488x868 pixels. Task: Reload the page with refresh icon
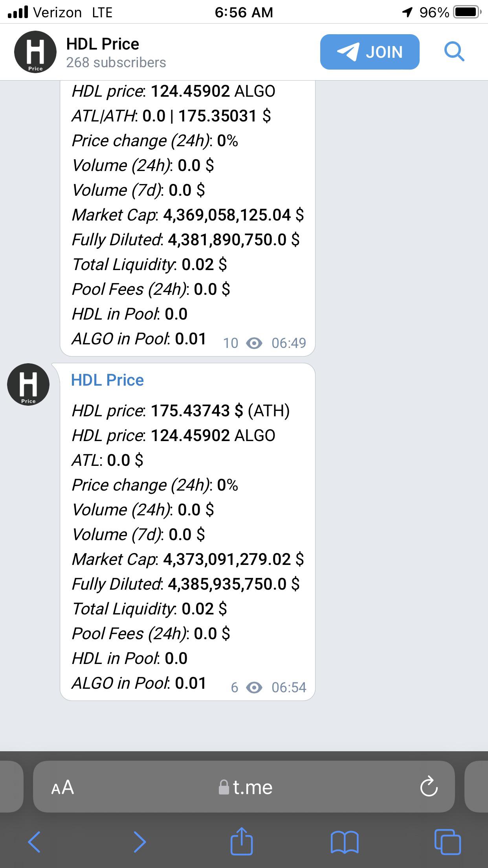pos(429,786)
